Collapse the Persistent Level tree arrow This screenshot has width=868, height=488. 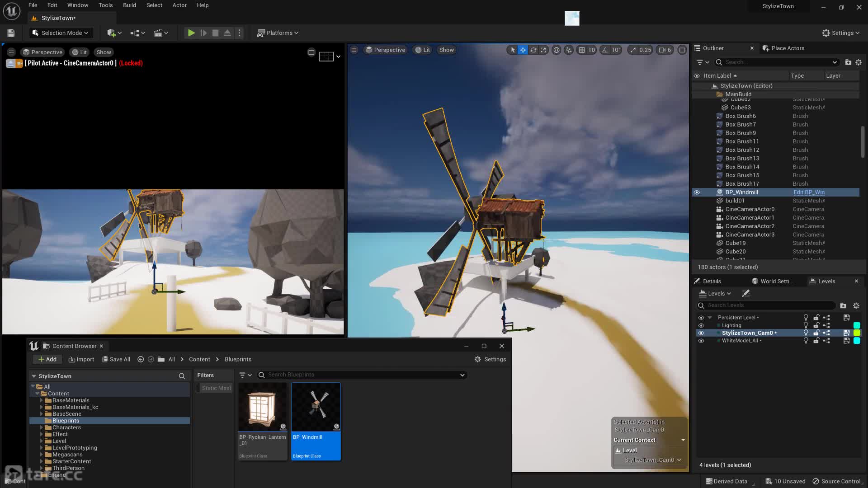tap(710, 318)
